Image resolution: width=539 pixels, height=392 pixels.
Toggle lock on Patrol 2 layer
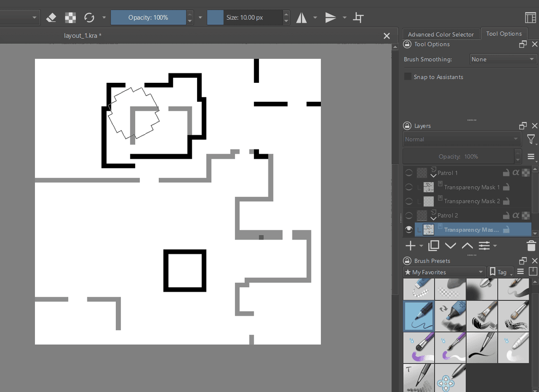tap(506, 215)
